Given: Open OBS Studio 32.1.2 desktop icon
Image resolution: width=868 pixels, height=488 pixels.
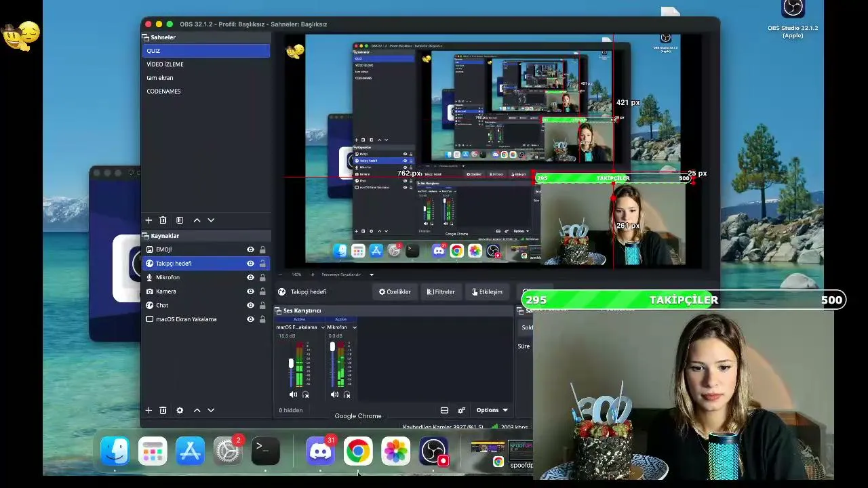Looking at the screenshot, I should (793, 19).
